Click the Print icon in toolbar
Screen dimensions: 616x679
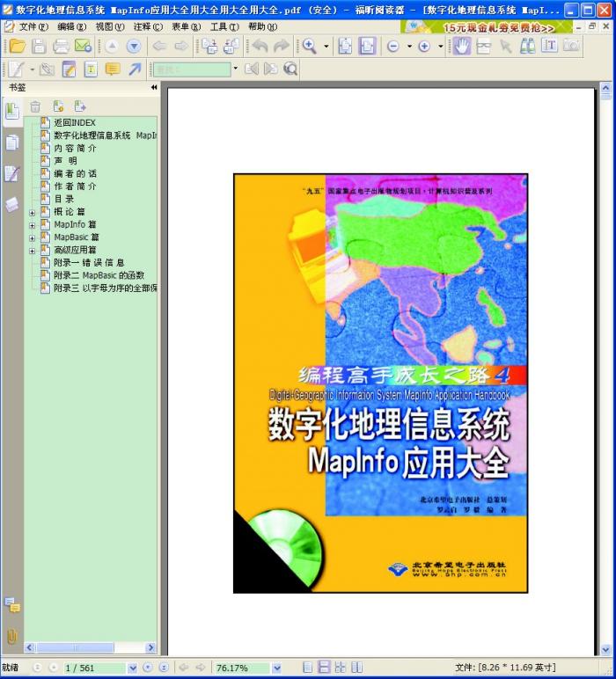(x=60, y=47)
